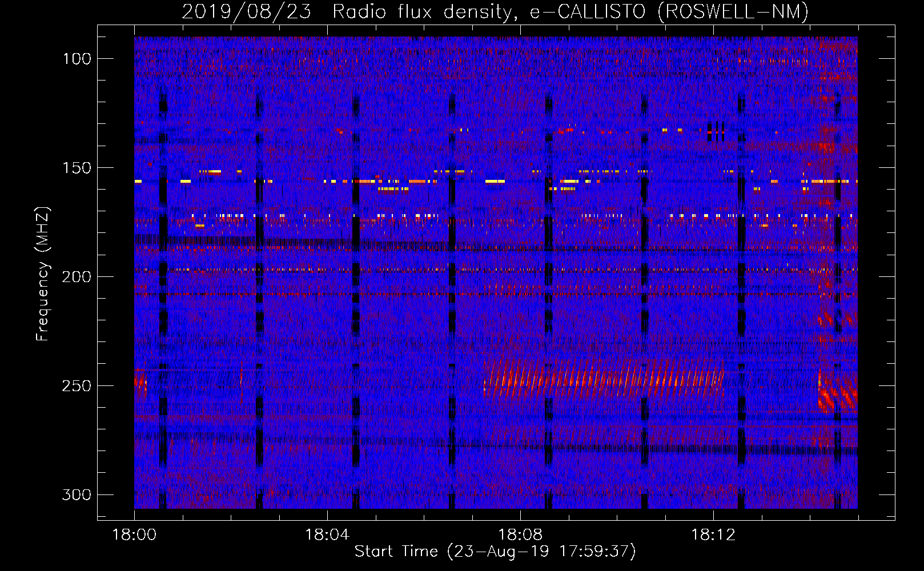This screenshot has width=924, height=571.
Task: Click the "300" frequency tick label
Action: pos(77,494)
